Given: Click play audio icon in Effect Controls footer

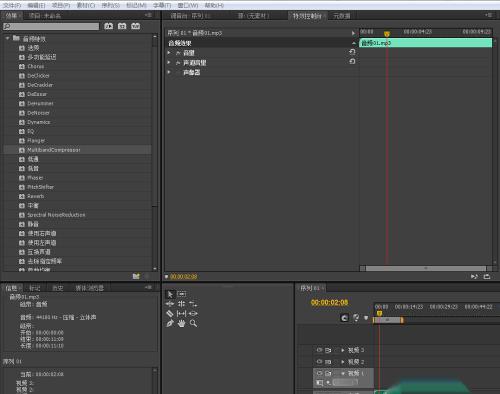Looking at the screenshot, I should 474,276.
